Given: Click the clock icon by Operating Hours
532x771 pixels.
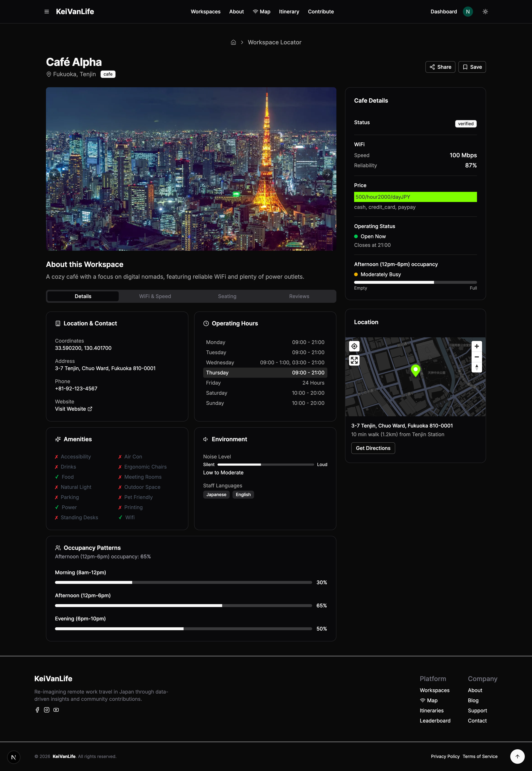Looking at the screenshot, I should tap(206, 323).
